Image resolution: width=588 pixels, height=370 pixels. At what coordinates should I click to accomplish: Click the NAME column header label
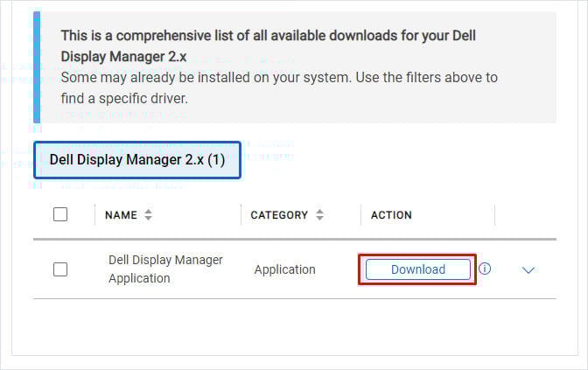pos(122,215)
